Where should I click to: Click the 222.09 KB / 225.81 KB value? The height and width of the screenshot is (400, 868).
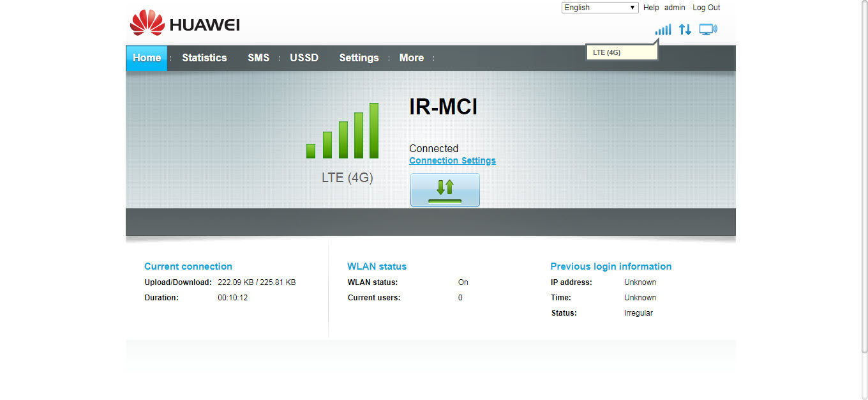[x=257, y=282]
